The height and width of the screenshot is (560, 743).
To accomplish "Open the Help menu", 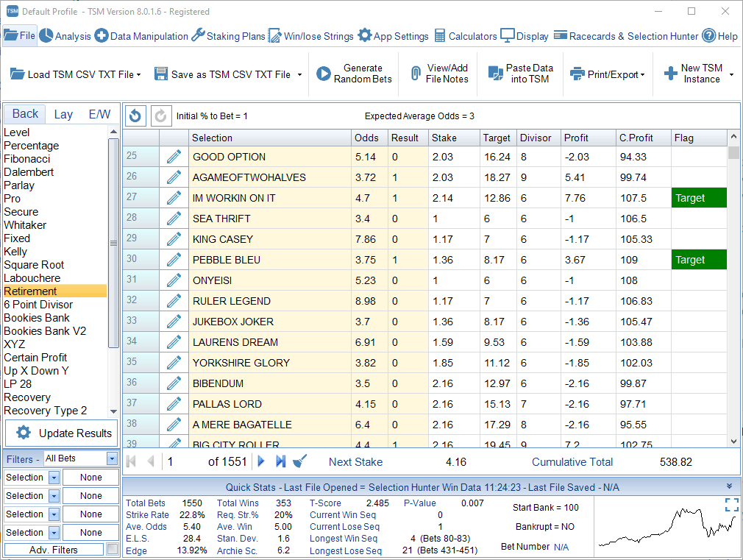I will point(719,36).
